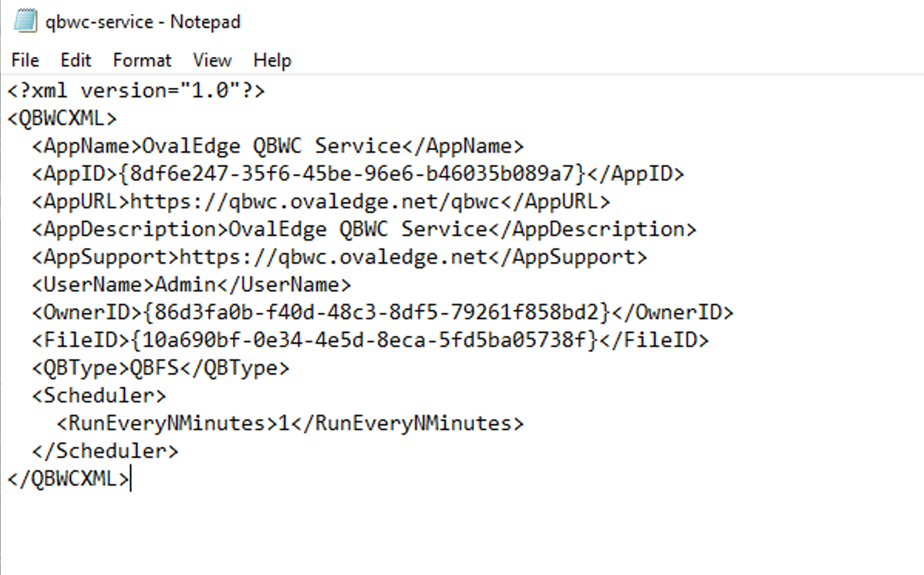This screenshot has height=575, width=924.
Task: Place cursor in the xml version declaration line
Action: click(x=137, y=91)
